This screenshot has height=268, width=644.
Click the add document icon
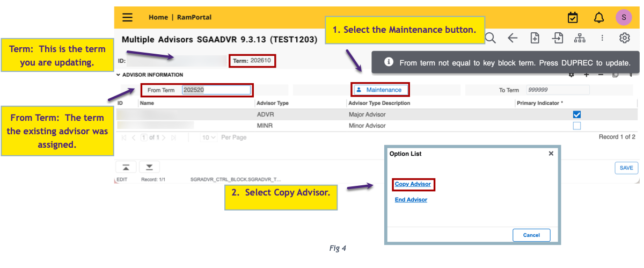tap(535, 38)
